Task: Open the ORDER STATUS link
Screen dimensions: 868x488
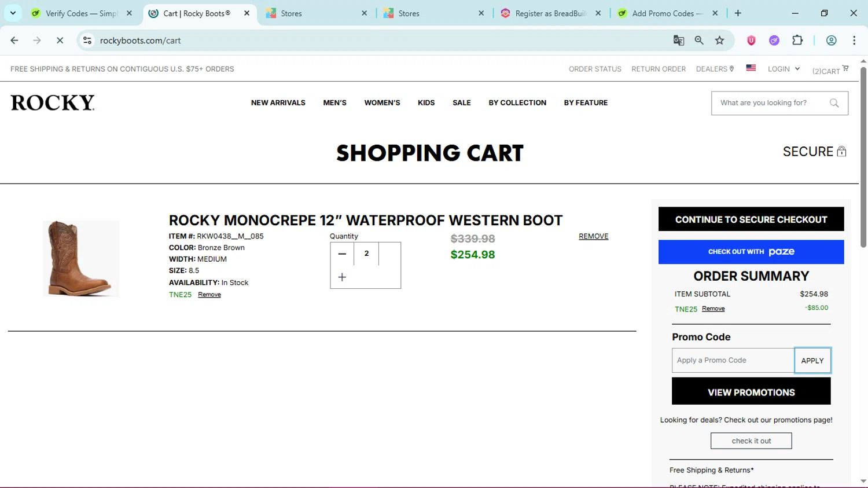Action: [x=595, y=69]
